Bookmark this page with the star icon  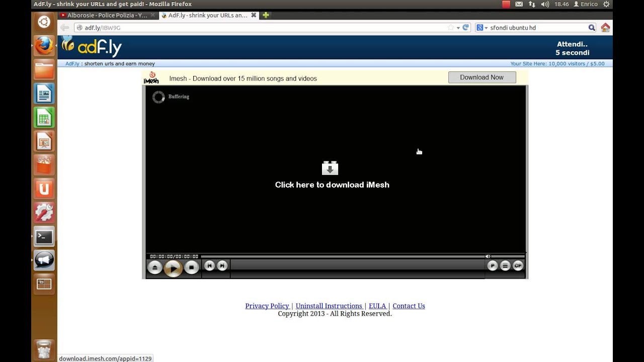click(451, 28)
